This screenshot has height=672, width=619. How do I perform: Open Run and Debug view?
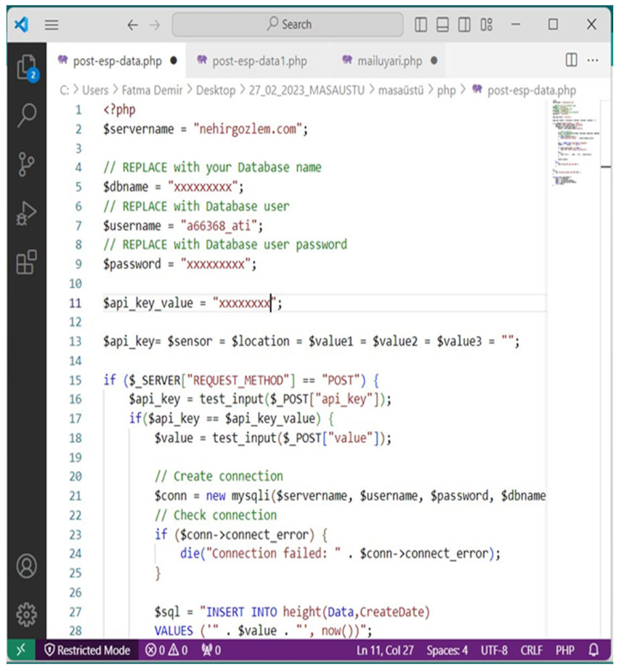click(26, 213)
